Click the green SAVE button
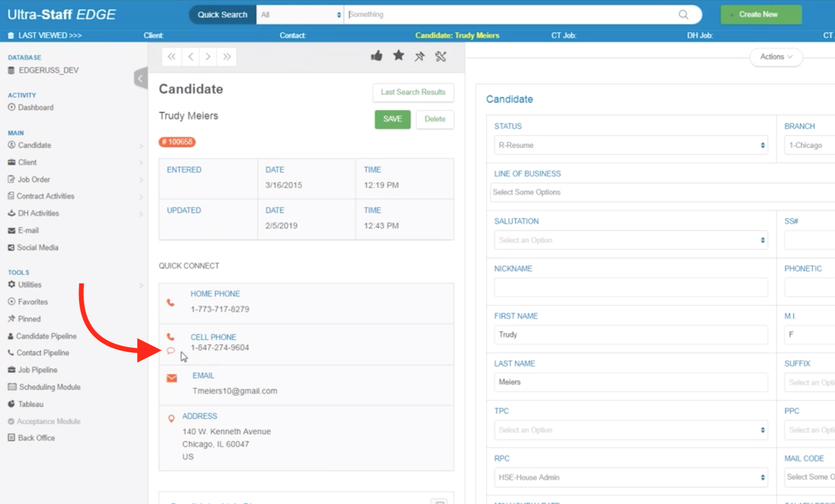 (x=393, y=119)
